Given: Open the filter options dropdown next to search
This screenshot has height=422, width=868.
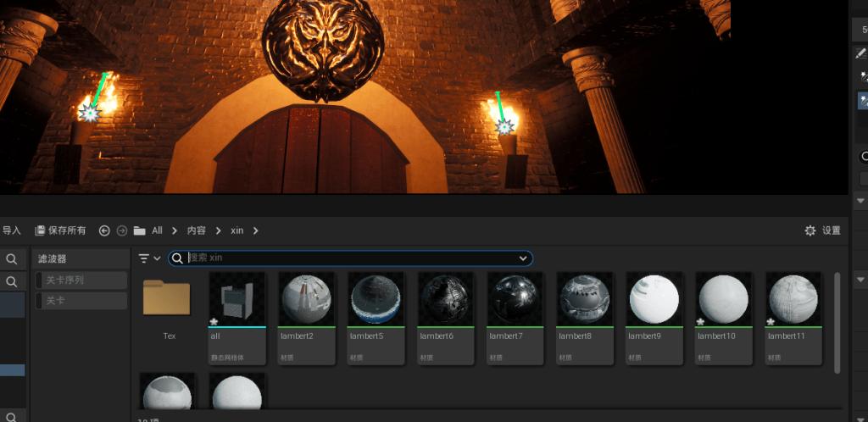Looking at the screenshot, I should tap(149, 258).
